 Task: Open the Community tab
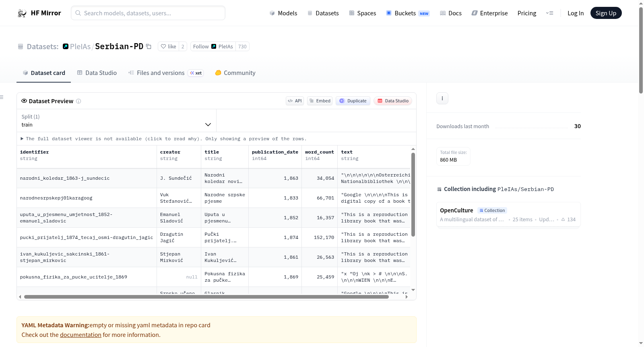click(x=235, y=73)
